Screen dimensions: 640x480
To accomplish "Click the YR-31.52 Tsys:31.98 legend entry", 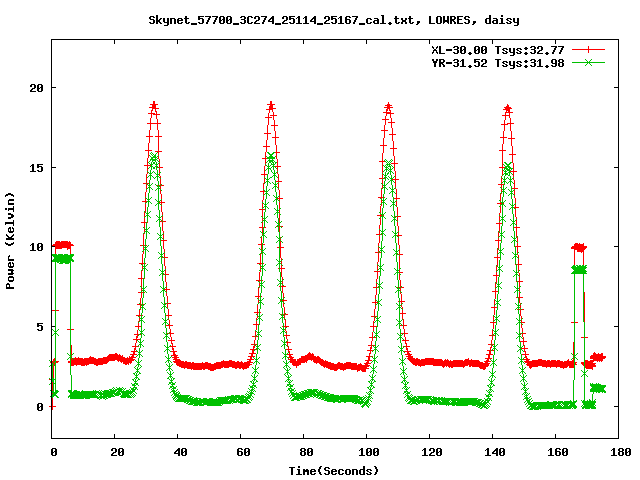I will [498, 63].
